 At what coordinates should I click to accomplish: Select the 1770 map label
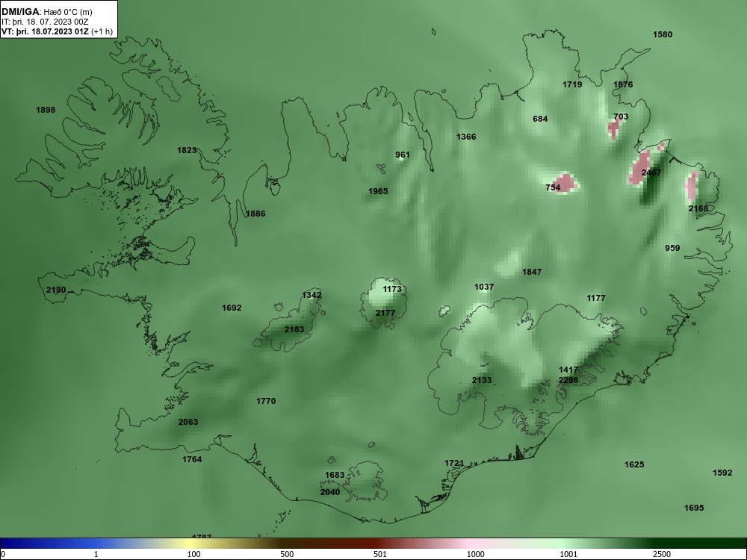pyautogui.click(x=266, y=401)
